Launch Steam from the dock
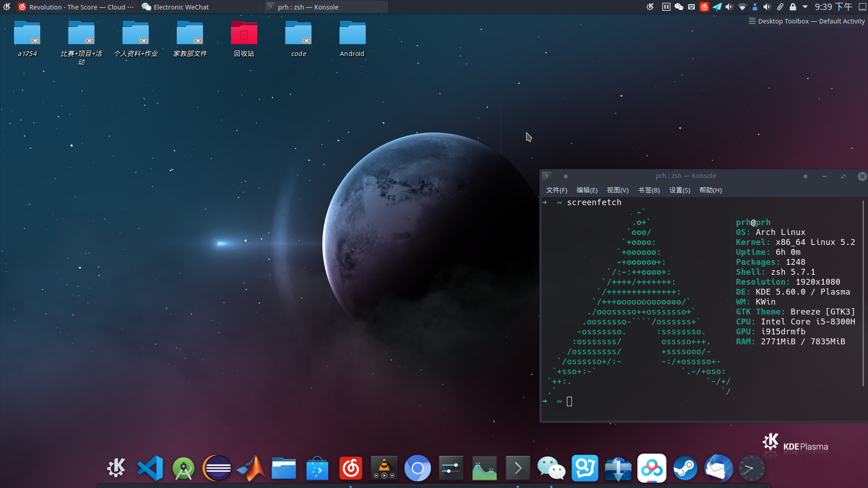 coord(685,468)
